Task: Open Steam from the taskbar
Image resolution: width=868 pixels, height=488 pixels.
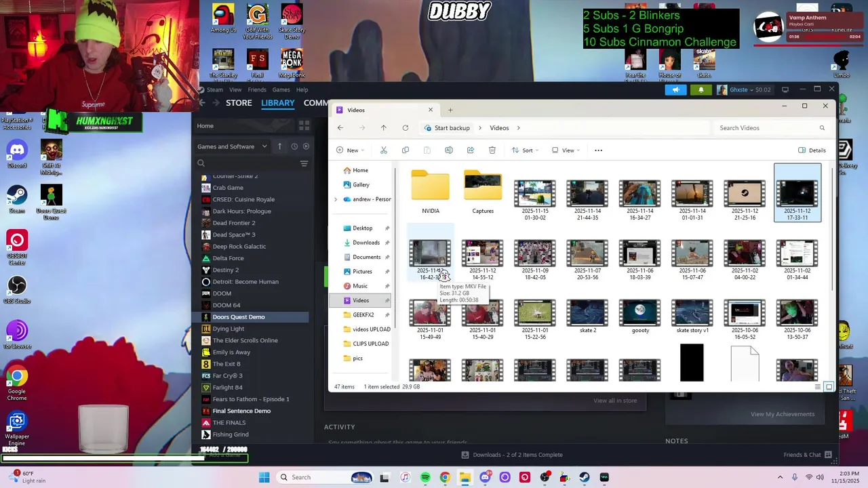Action: pos(585,477)
